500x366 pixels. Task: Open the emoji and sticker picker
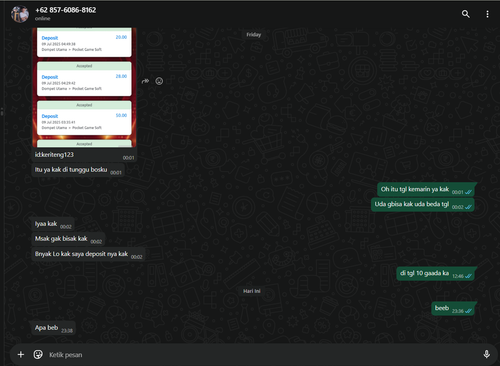[x=38, y=354]
